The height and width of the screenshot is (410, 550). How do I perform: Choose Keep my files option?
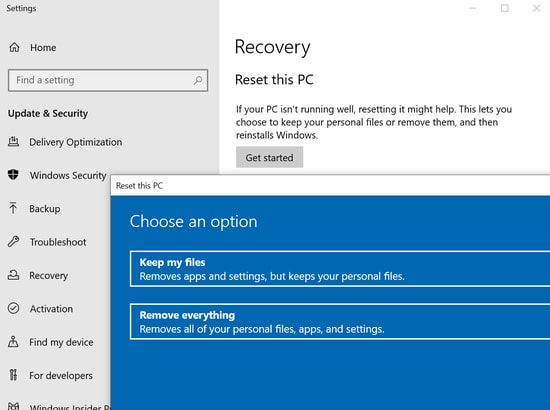340,269
